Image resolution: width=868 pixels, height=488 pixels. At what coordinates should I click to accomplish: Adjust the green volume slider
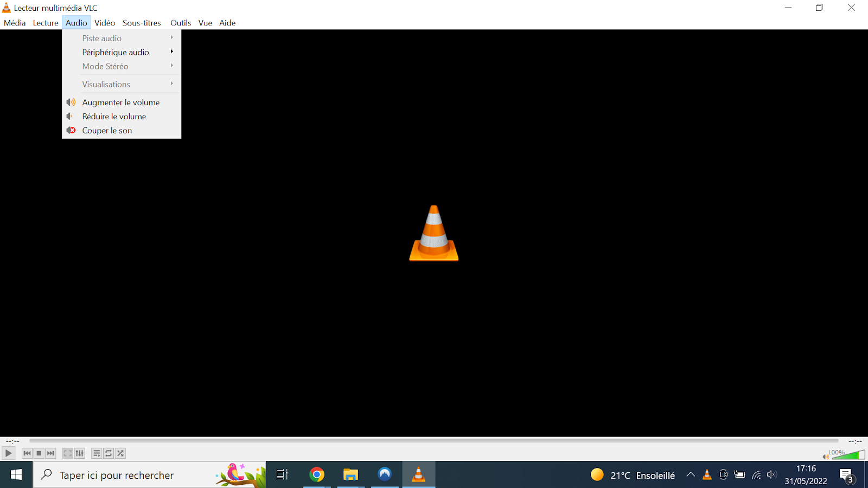coord(848,454)
